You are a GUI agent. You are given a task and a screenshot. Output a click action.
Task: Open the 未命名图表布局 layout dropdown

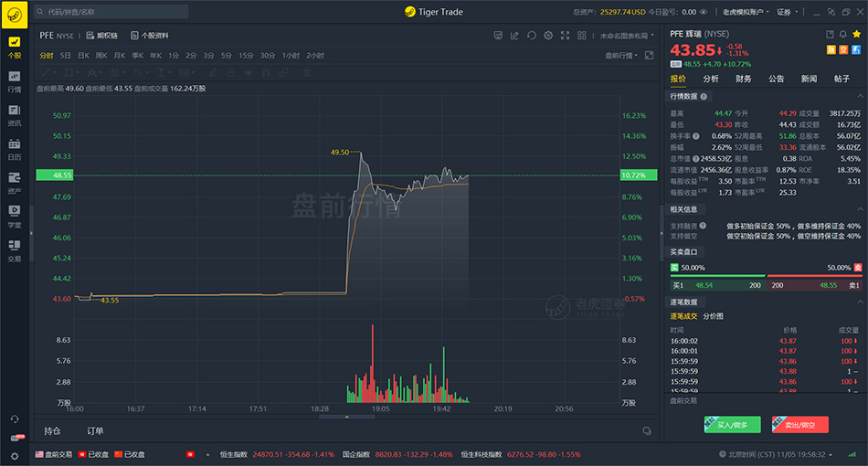pyautogui.click(x=627, y=36)
